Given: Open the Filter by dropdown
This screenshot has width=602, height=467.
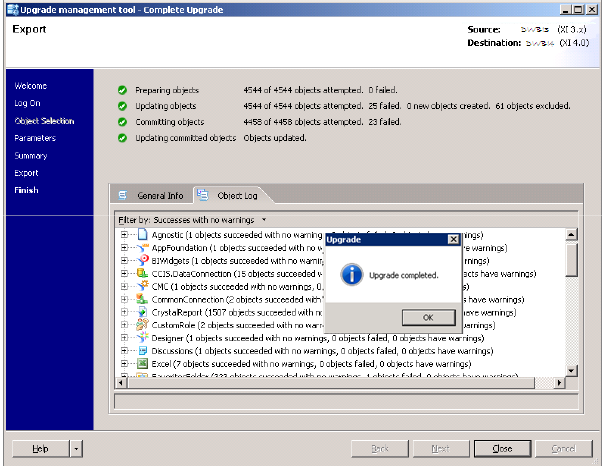Looking at the screenshot, I should 264,219.
